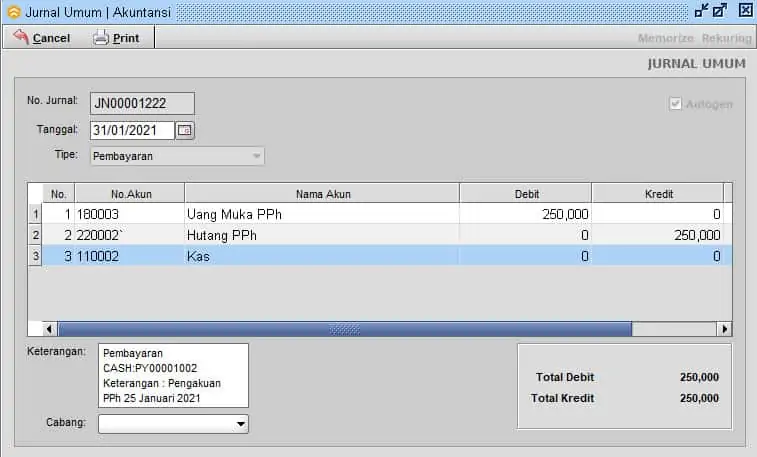
Task: Click the Cancel button in toolbar
Action: coord(42,38)
